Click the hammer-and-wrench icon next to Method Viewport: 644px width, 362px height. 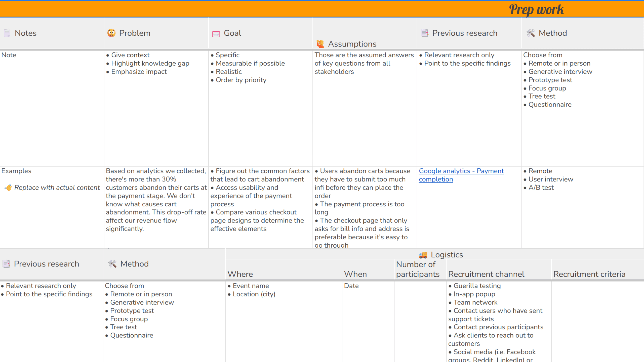point(531,33)
